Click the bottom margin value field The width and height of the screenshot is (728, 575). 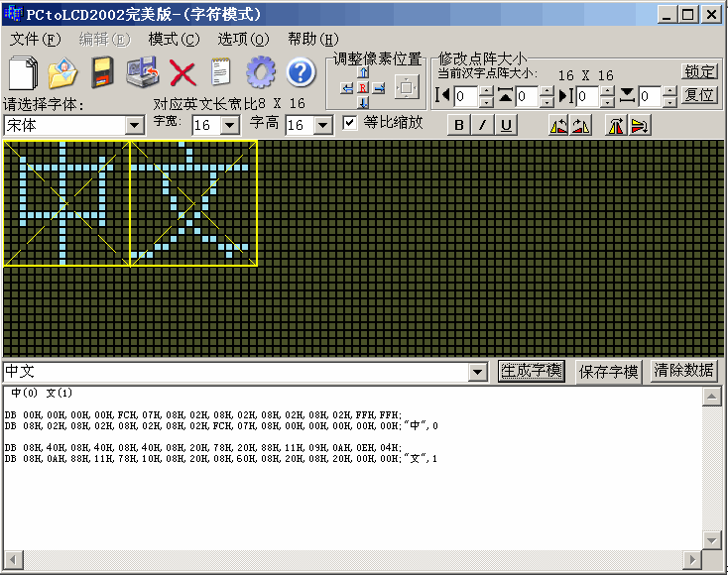[651, 96]
